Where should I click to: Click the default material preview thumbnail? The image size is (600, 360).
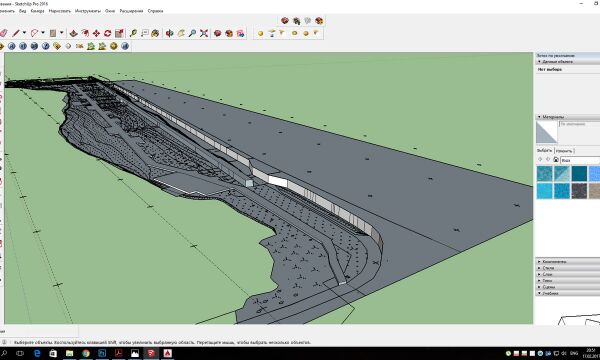[546, 132]
